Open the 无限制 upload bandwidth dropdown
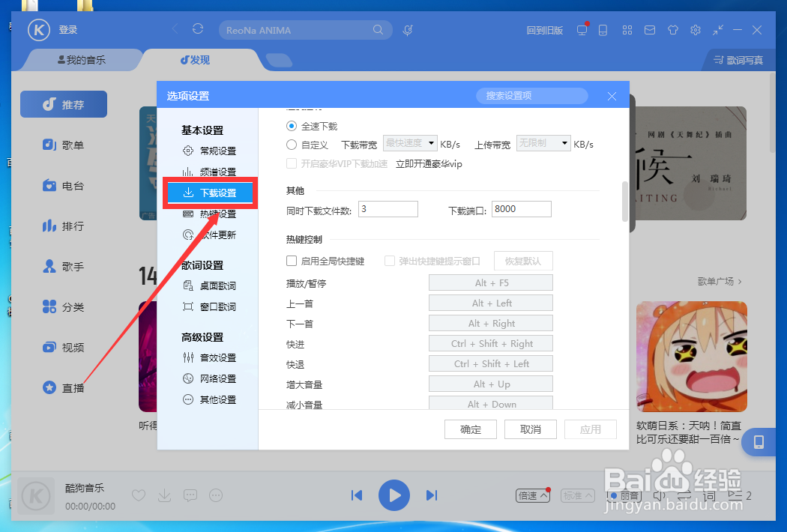787x532 pixels. tap(543, 143)
